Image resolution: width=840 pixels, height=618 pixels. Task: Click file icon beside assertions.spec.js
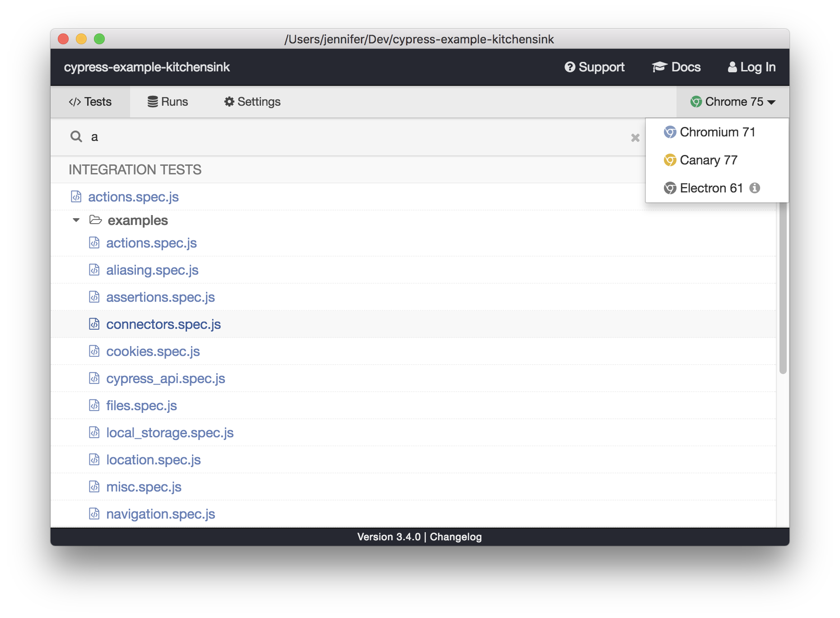click(94, 297)
